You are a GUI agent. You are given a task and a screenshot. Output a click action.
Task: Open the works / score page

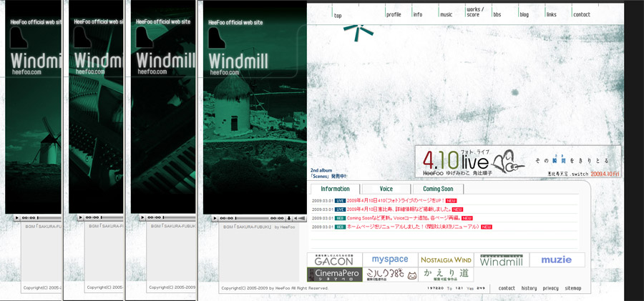pyautogui.click(x=475, y=12)
